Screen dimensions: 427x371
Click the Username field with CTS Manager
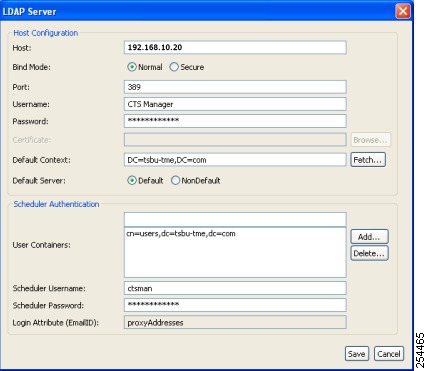pos(235,104)
